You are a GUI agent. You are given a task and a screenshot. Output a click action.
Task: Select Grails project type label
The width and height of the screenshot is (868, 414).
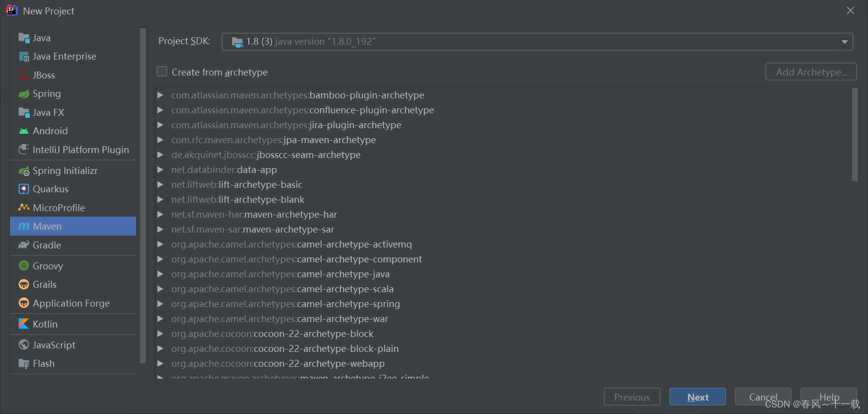pyautogui.click(x=45, y=285)
